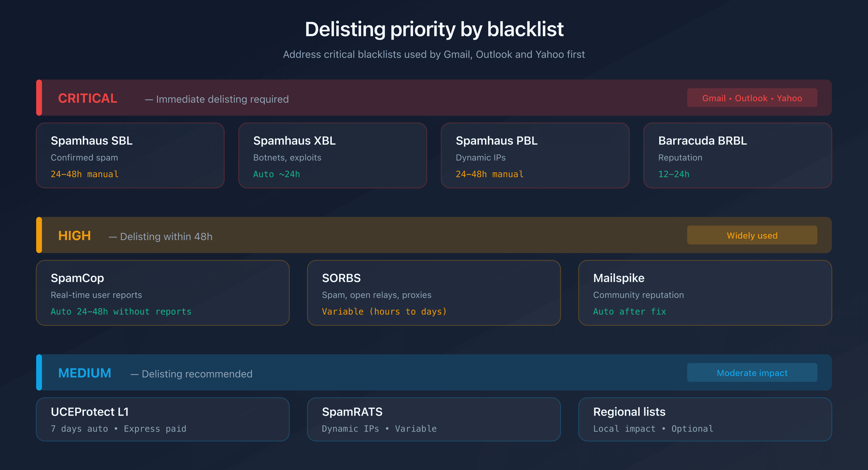This screenshot has height=470, width=868.
Task: Open the Spamhaus XBL card
Action: coord(332,155)
